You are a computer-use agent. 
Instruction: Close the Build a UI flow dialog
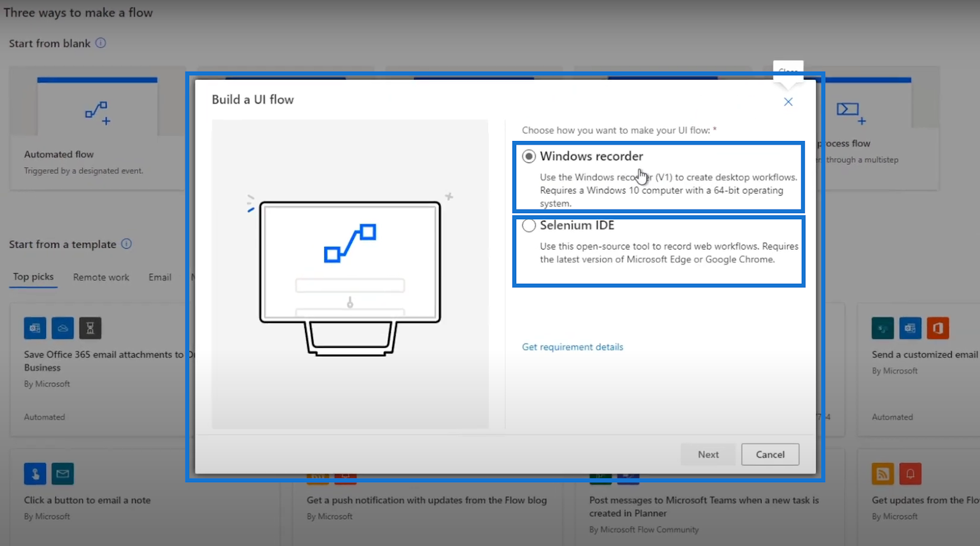click(x=788, y=102)
